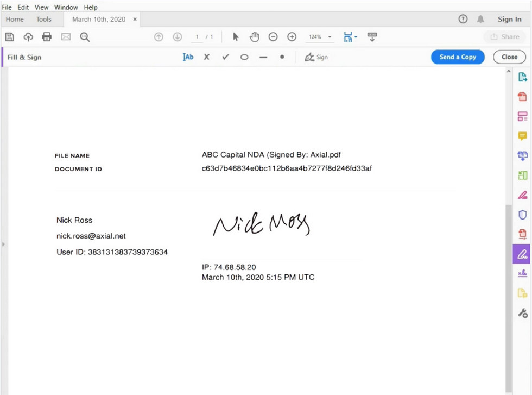Print the document using the printer icon

pos(47,36)
